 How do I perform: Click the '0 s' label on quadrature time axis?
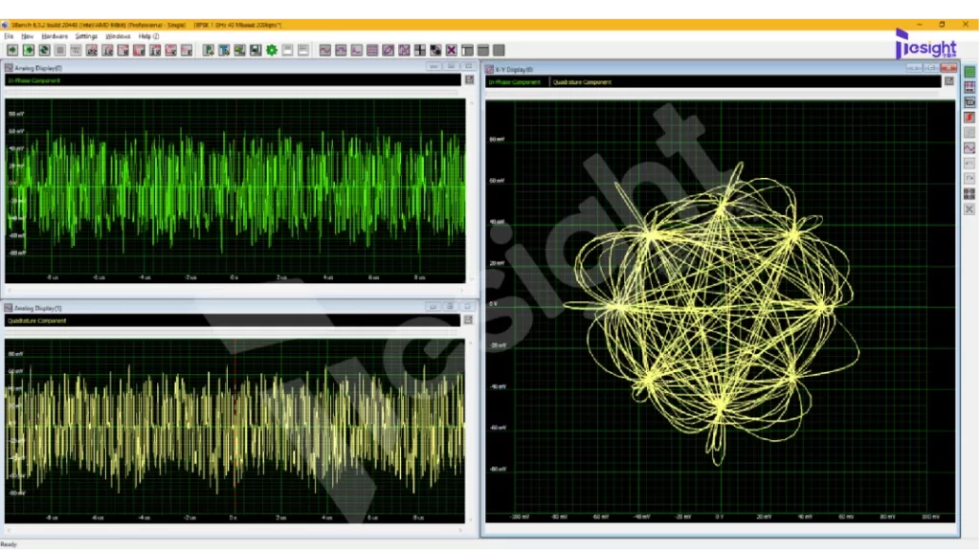coord(234,517)
